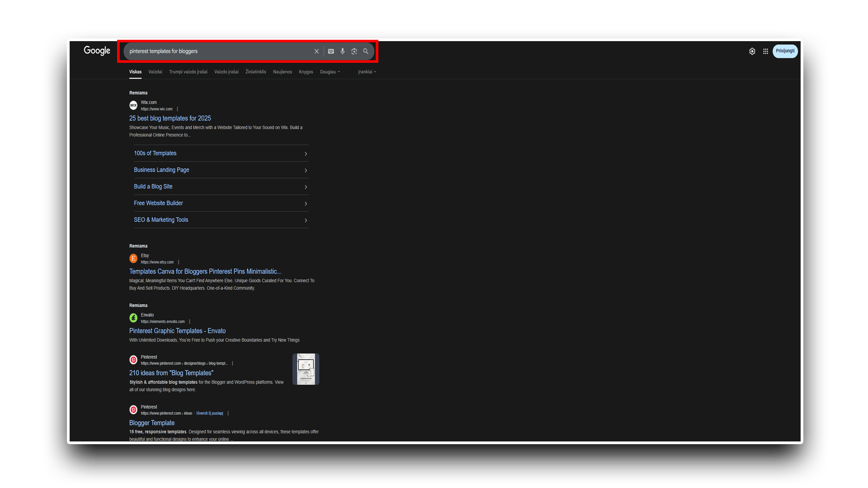
Task: Open the Daugiau dropdown
Action: pos(330,71)
